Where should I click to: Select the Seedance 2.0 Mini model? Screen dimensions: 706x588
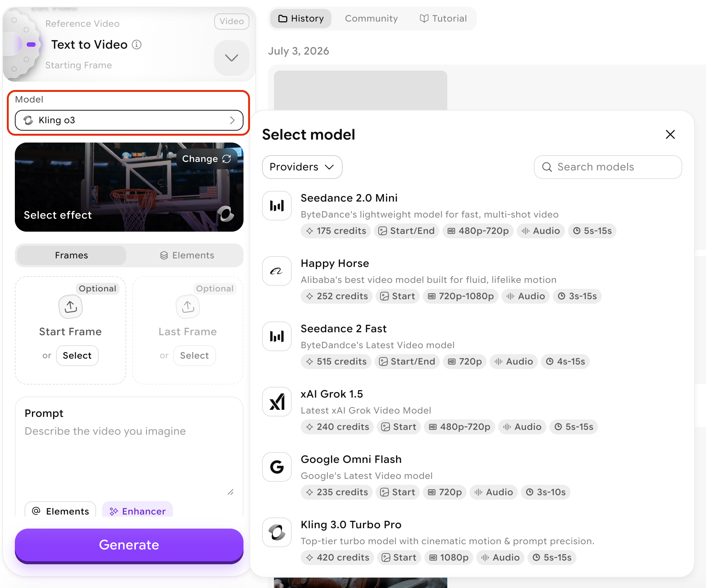click(x=472, y=215)
